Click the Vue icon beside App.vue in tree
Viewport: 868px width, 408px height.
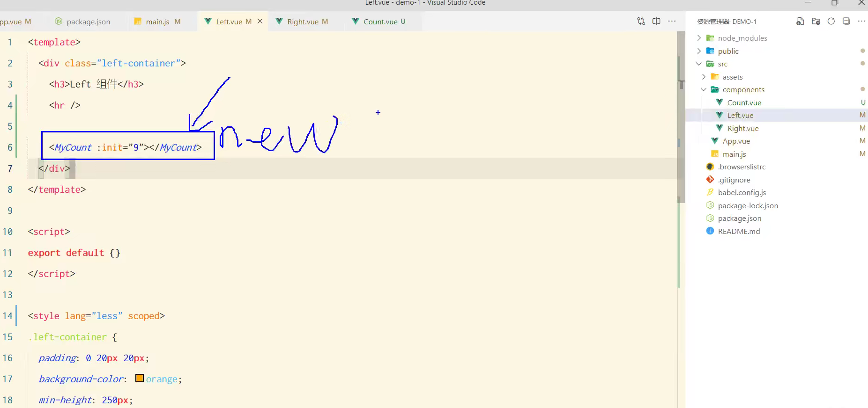pos(715,141)
